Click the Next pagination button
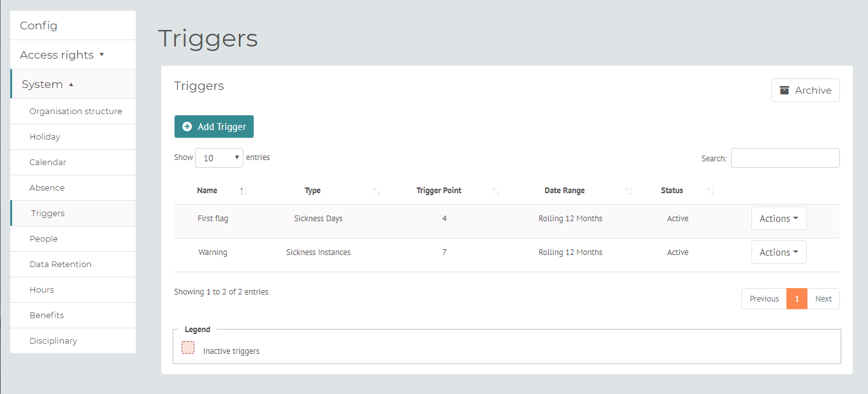Image resolution: width=868 pixels, height=394 pixels. (x=823, y=299)
